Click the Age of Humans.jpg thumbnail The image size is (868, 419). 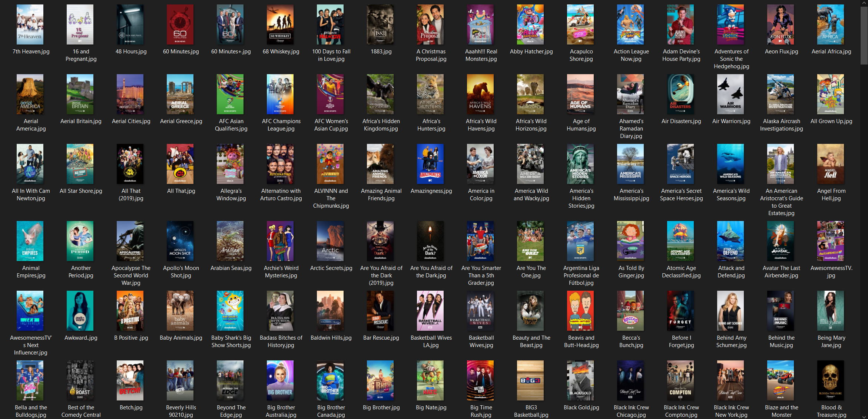tap(580, 94)
